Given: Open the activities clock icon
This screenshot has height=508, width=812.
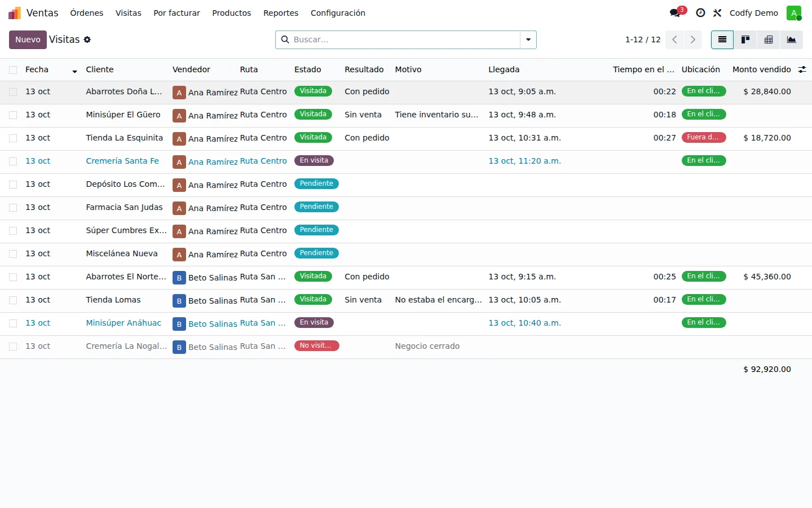Looking at the screenshot, I should 700,12.
